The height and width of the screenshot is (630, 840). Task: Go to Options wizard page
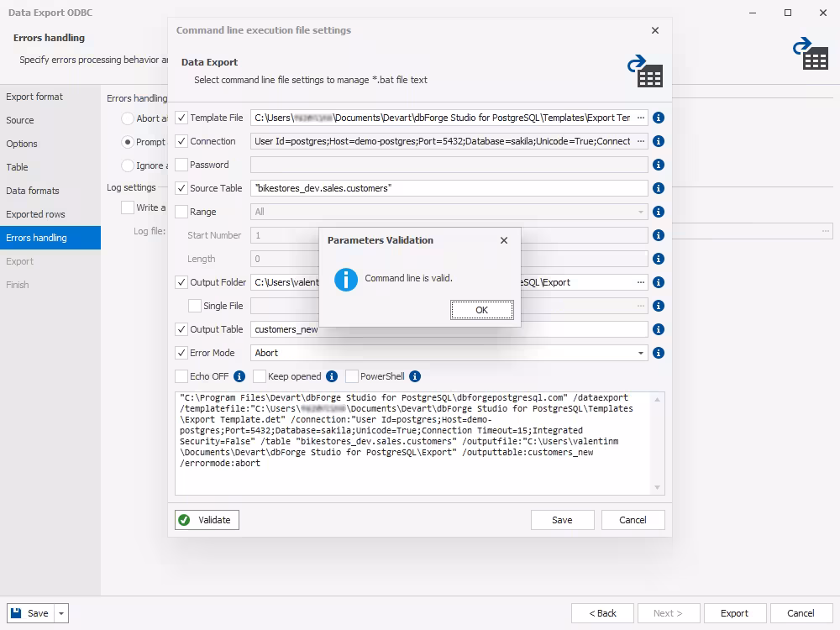[50, 144]
